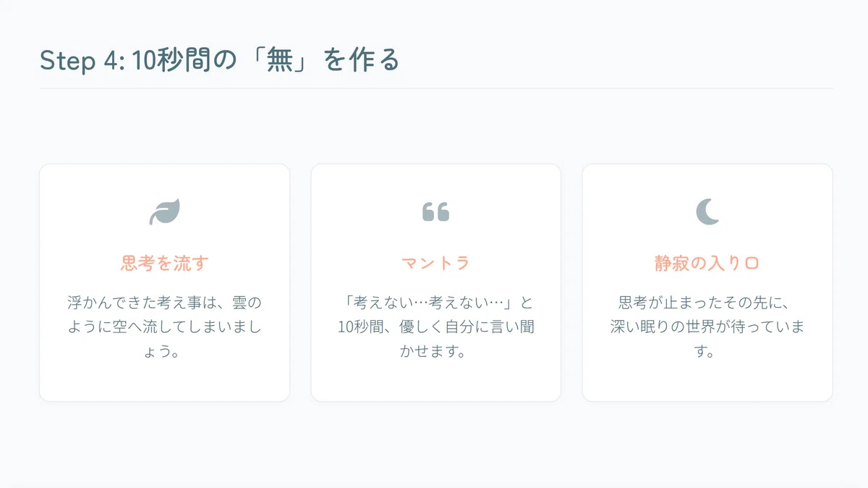Select the 静寂の入り口 card heading
Viewport: 868px width, 488px height.
[707, 263]
